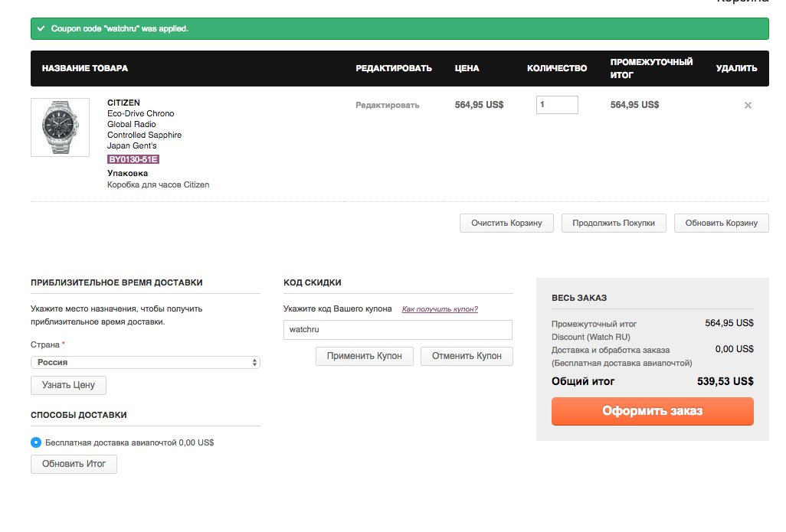Click the ВЕСЬ ЗАКАЗ summary heading
The width and height of the screenshot is (786, 532).
(579, 298)
